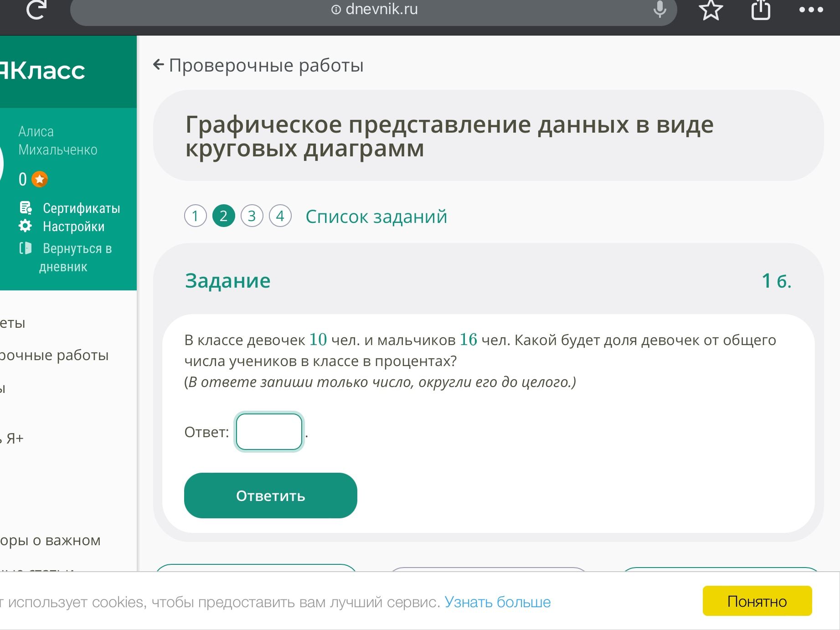Go to task number 1
The height and width of the screenshot is (630, 840).
click(x=196, y=216)
